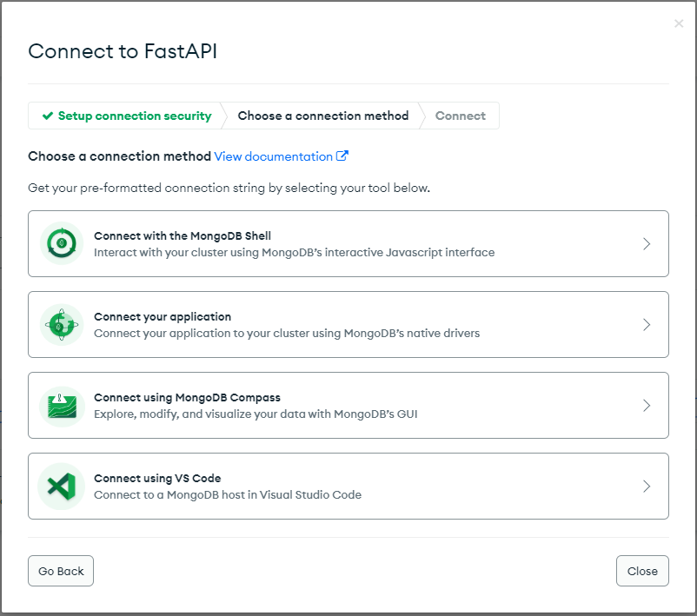Image resolution: width=697 pixels, height=616 pixels.
Task: Expand the MongoDB Compass option chevron
Action: tap(647, 406)
